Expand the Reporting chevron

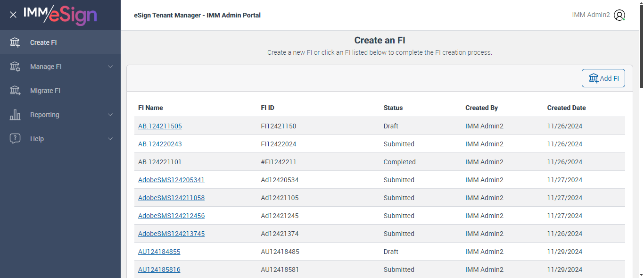click(x=110, y=115)
